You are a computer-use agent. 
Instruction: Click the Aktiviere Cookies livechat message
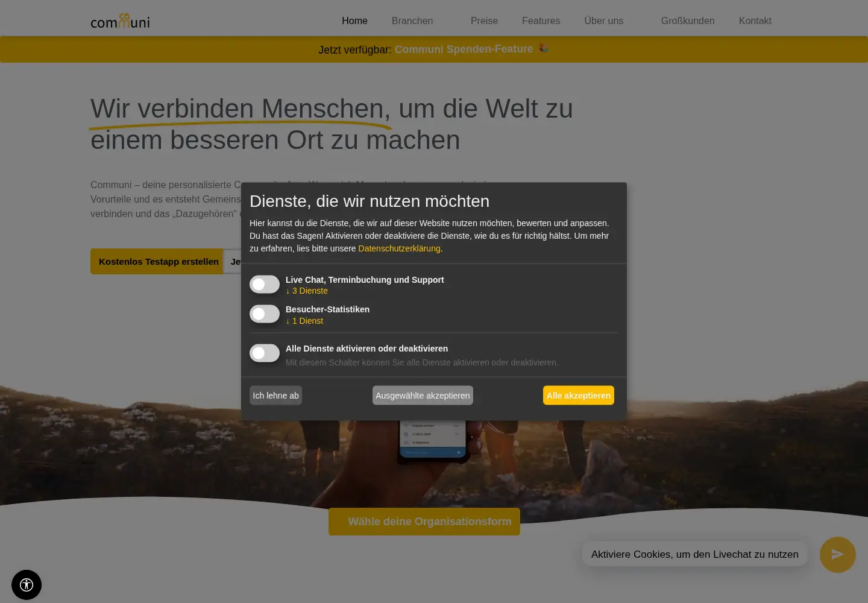tap(694, 554)
